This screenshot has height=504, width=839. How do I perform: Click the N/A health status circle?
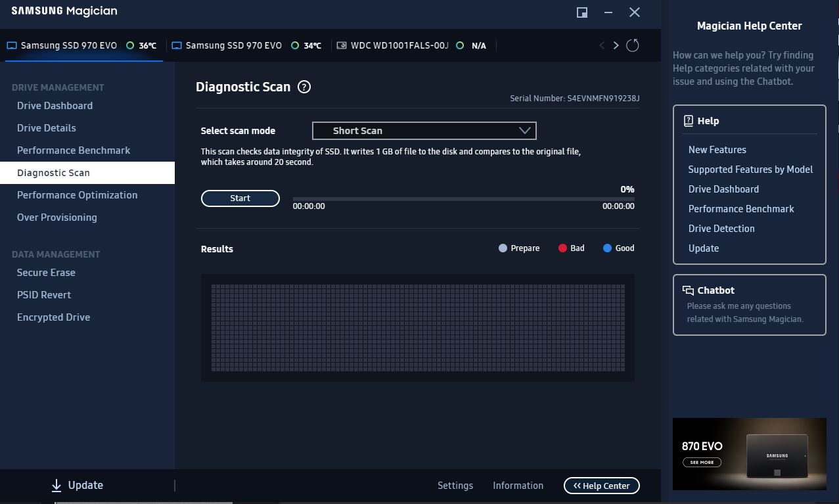460,46
